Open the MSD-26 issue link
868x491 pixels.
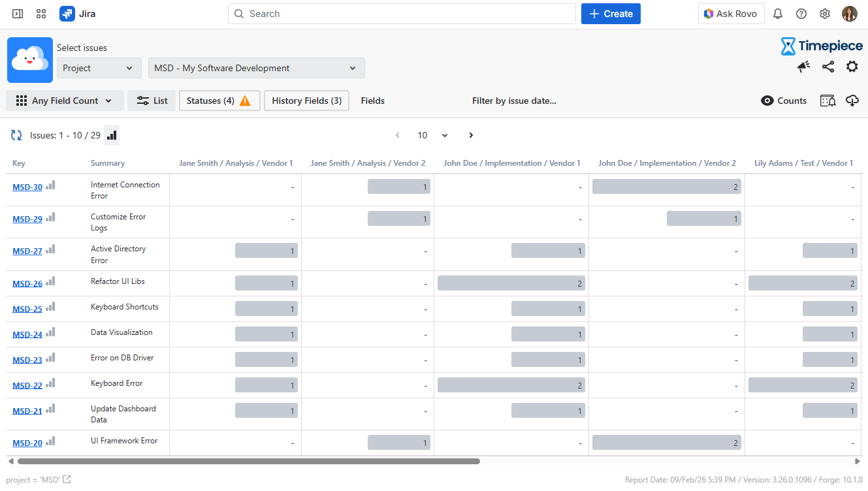coord(27,284)
